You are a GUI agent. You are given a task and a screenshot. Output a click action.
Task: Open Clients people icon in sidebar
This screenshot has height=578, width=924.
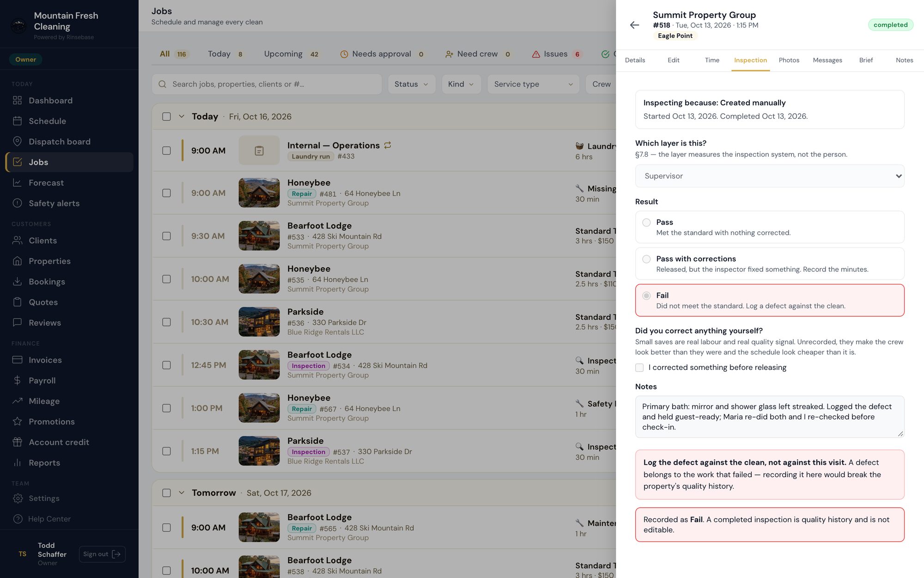point(18,240)
